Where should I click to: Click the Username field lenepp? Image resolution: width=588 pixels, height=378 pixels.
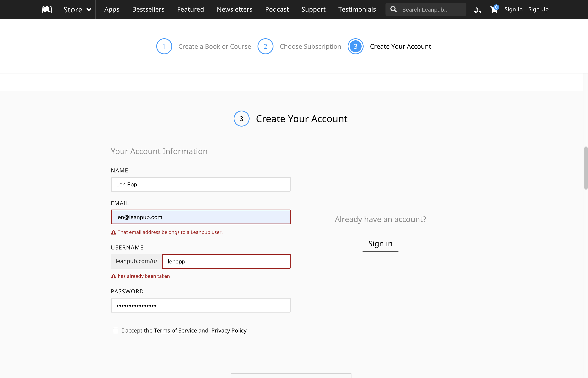[226, 261]
